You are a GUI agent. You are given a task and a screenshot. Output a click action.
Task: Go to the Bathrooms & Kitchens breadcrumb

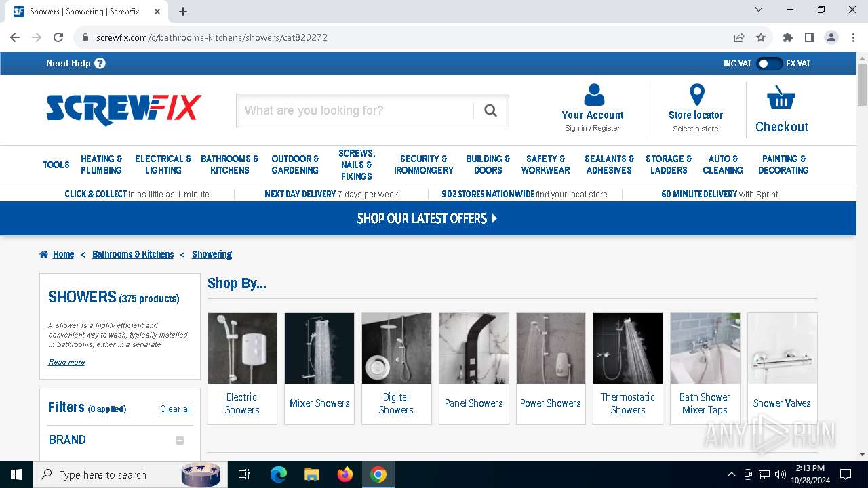[x=133, y=254]
